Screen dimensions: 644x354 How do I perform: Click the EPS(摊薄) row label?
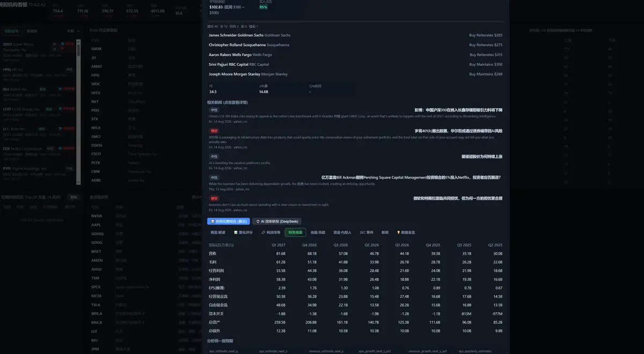click(216, 287)
